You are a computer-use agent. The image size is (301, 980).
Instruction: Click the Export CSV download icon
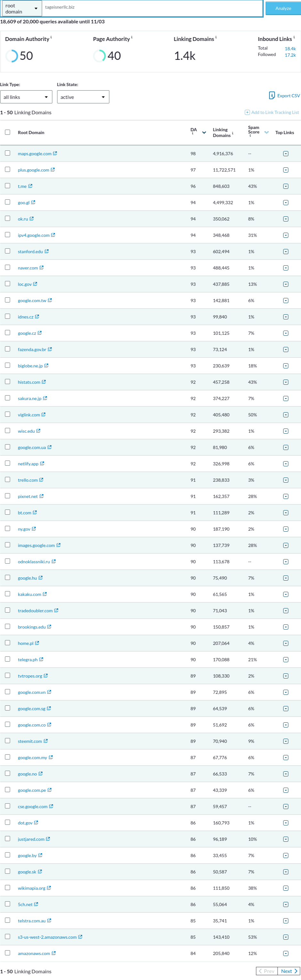click(x=272, y=95)
